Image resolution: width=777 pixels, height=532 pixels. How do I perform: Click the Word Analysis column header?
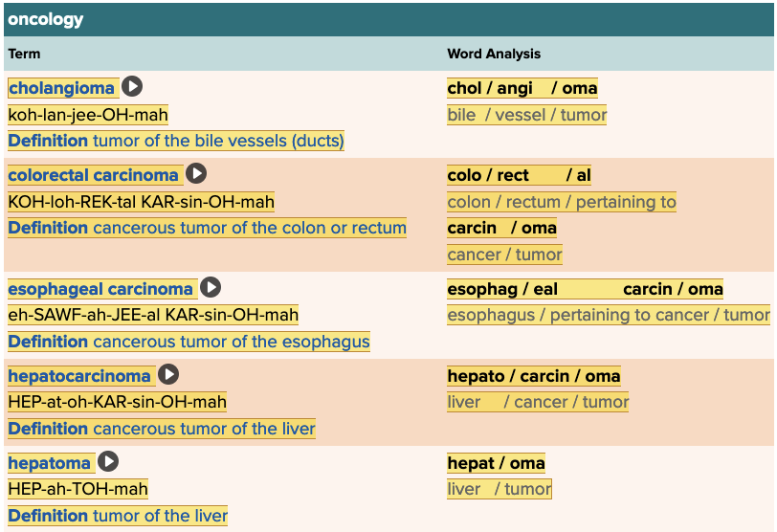494,54
